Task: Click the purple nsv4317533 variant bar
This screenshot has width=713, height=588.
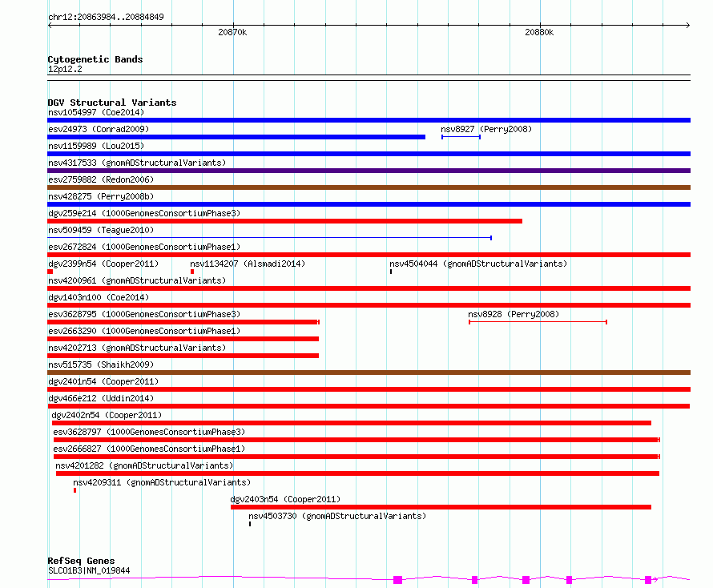Action: pyautogui.click(x=369, y=171)
